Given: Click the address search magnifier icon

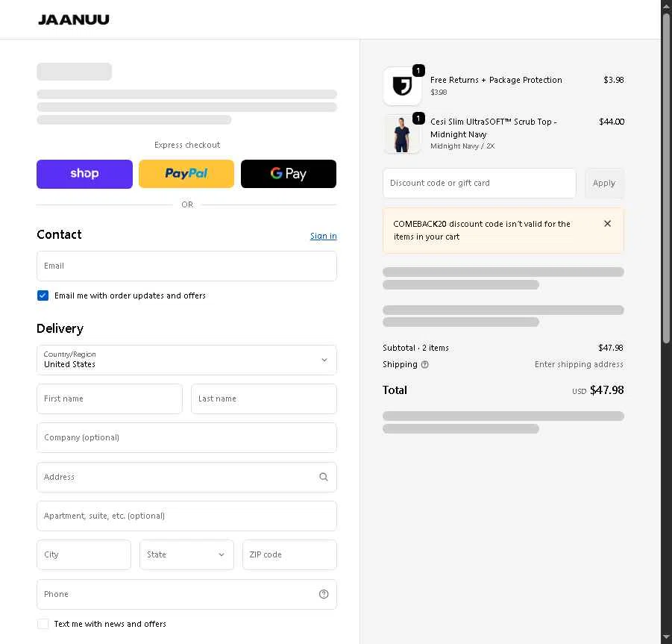Looking at the screenshot, I should pos(324,477).
